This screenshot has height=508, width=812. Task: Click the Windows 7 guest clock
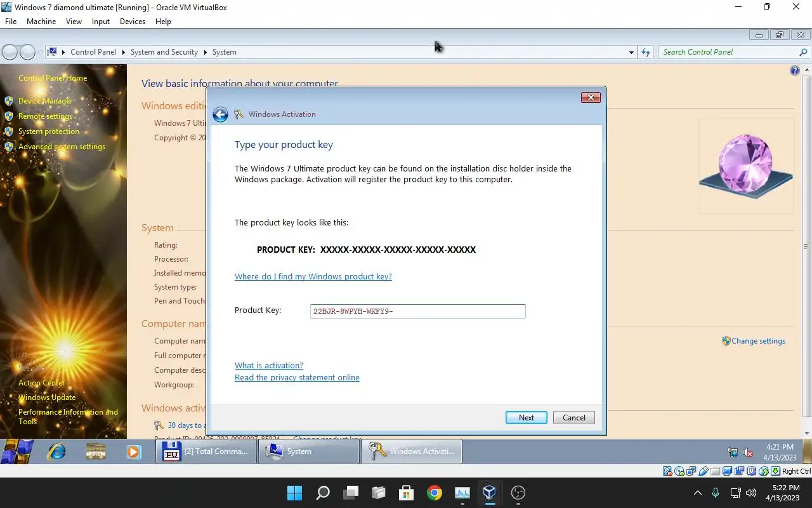coord(780,452)
